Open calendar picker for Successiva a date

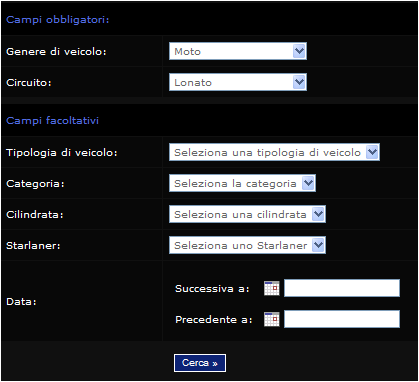point(272,288)
